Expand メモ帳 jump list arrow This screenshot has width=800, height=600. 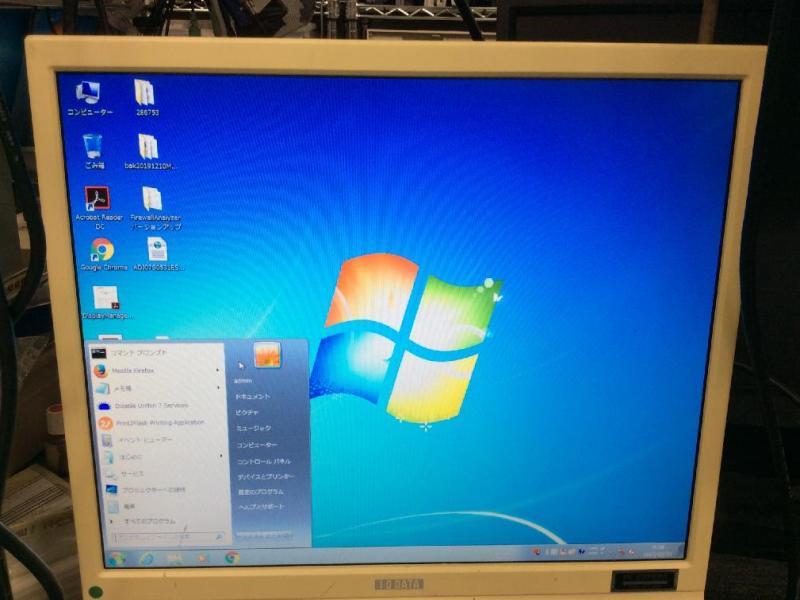(219, 388)
